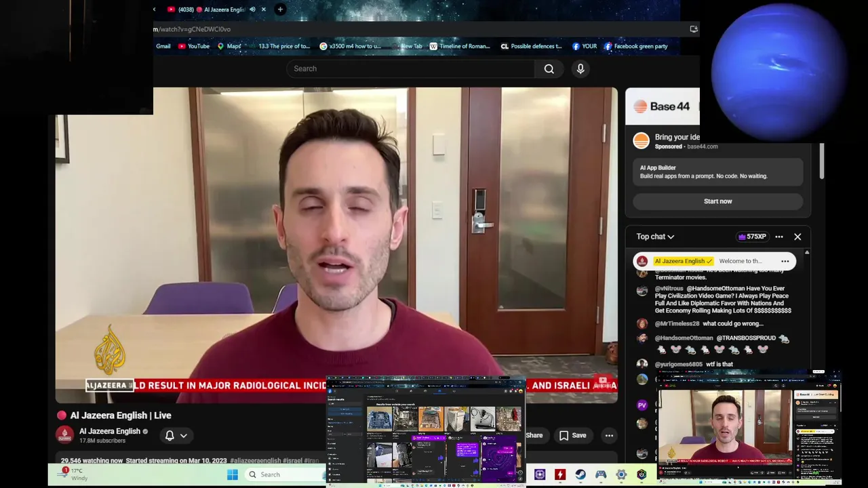Open the Steam icon on the taskbar
This screenshot has height=488, width=868.
[580, 474]
